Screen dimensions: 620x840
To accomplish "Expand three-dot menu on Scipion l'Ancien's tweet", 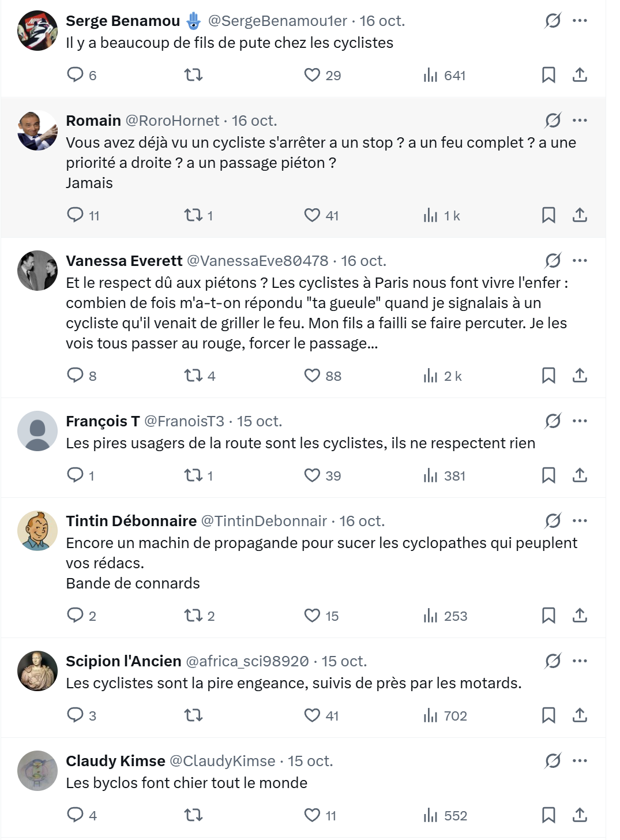I will tap(580, 661).
